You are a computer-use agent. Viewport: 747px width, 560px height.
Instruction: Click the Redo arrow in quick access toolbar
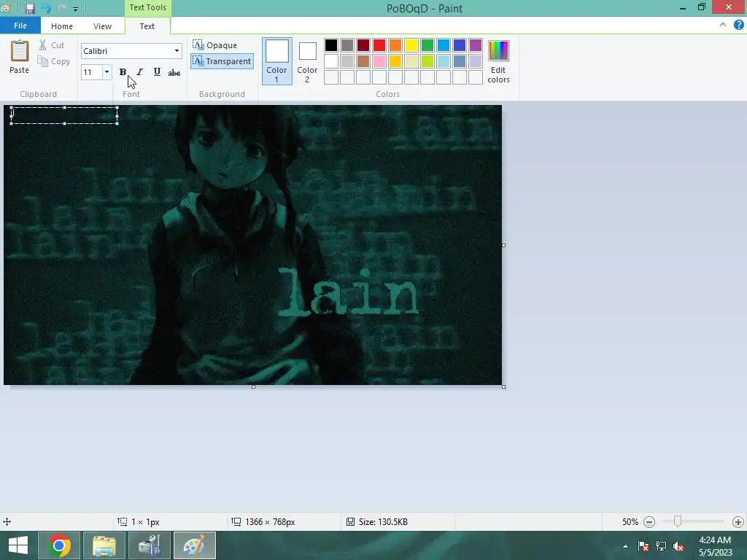point(61,9)
